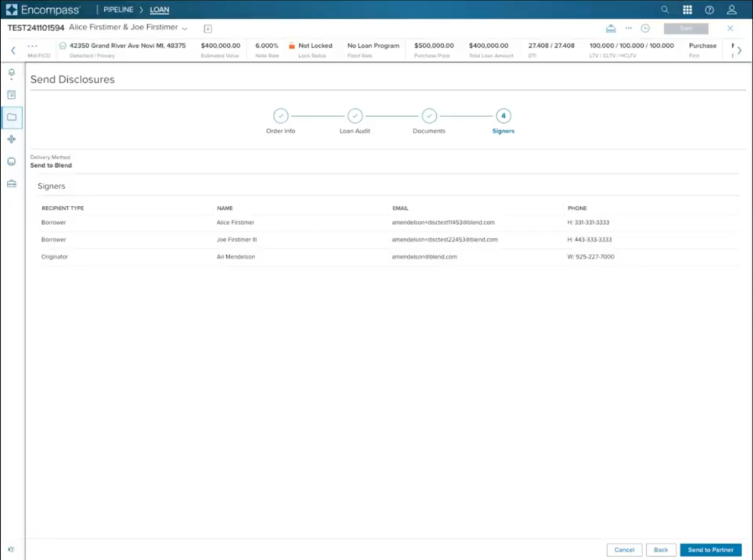Click the Purchase loan purpose text
753x560 pixels.
703,46
